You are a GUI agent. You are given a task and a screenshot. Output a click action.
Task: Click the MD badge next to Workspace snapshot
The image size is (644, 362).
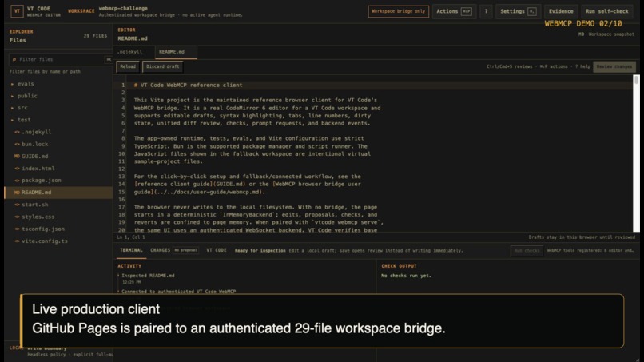pos(581,34)
